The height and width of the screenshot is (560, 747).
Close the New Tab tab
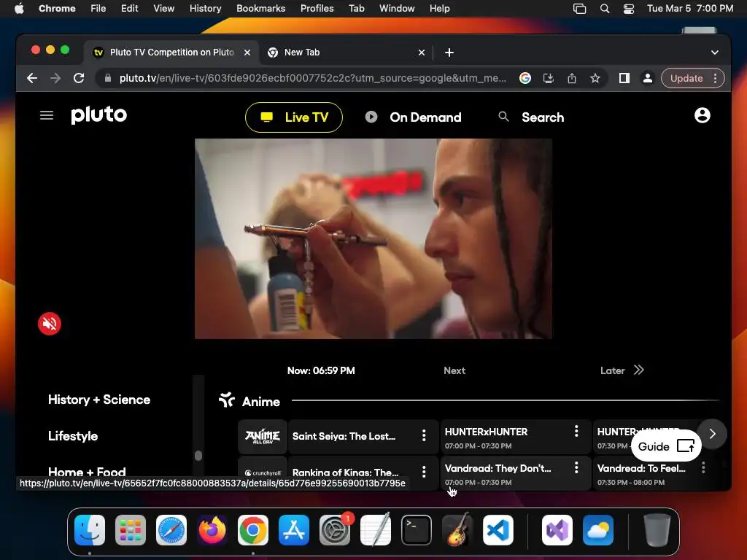point(422,52)
